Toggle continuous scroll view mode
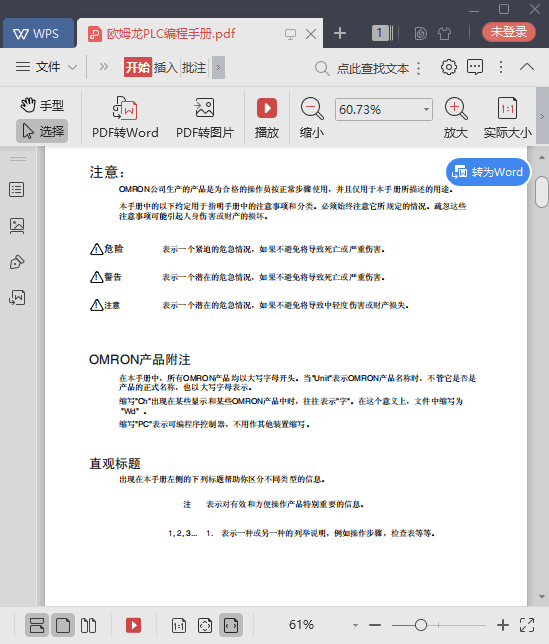The height and width of the screenshot is (644, 549). pos(37,625)
